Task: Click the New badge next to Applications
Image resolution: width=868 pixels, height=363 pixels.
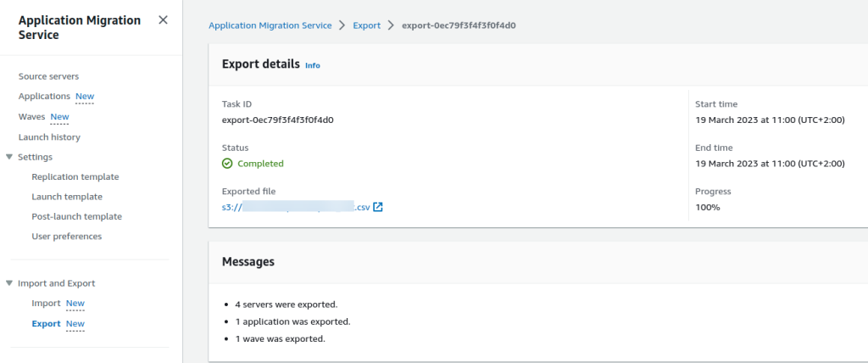Action: [x=86, y=97]
